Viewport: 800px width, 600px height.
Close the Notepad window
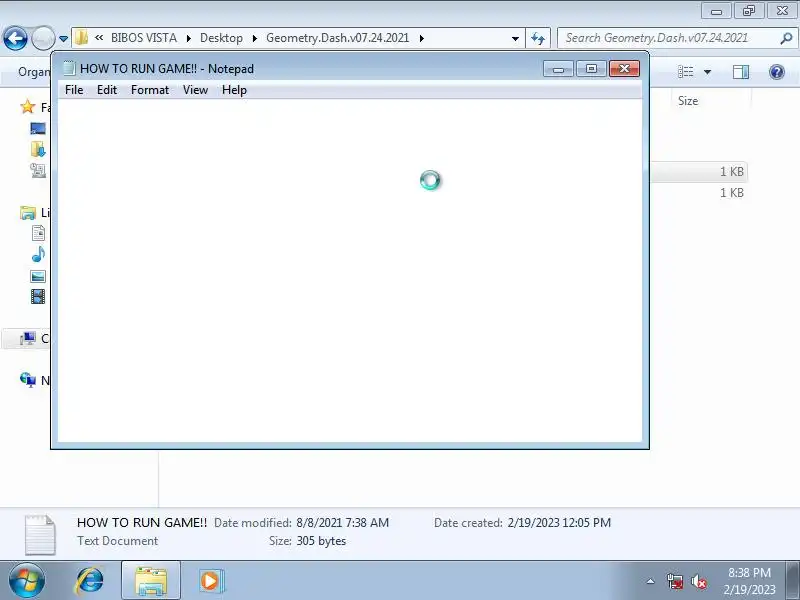click(624, 69)
